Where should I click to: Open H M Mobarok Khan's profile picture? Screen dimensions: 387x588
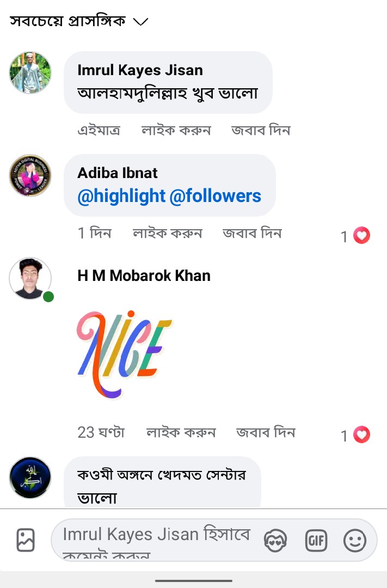(30, 278)
